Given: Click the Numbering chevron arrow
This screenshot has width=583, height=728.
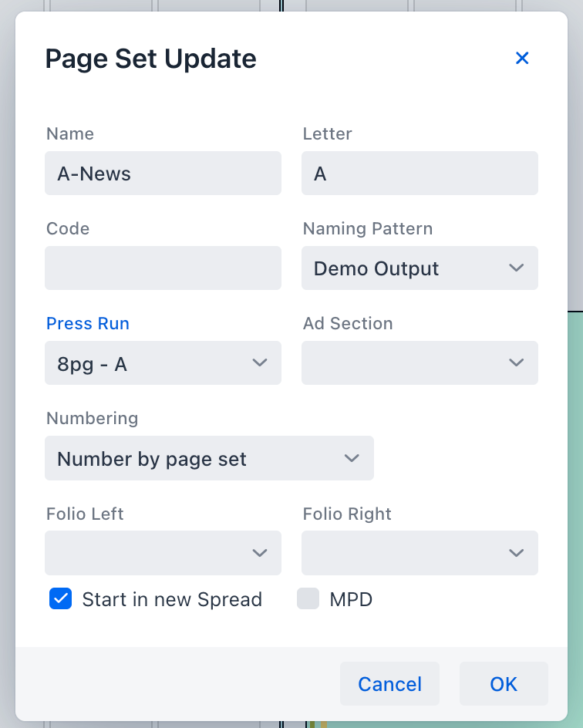Looking at the screenshot, I should click(x=352, y=458).
